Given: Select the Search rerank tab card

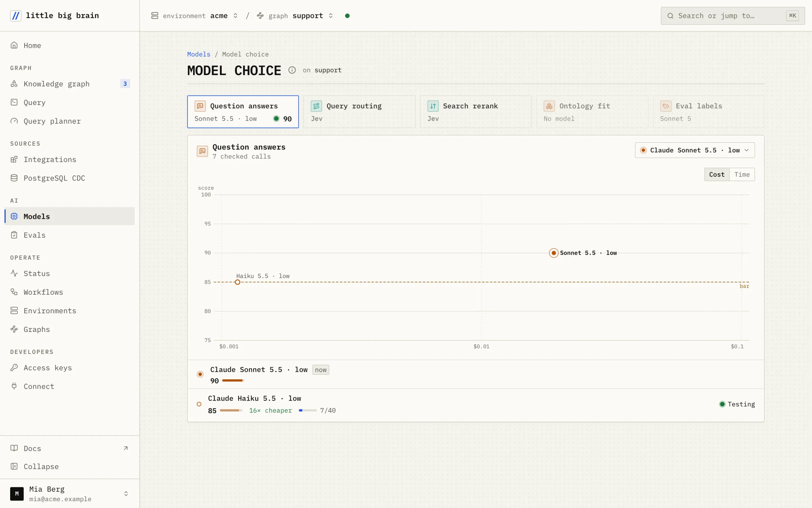Looking at the screenshot, I should click(x=476, y=112).
